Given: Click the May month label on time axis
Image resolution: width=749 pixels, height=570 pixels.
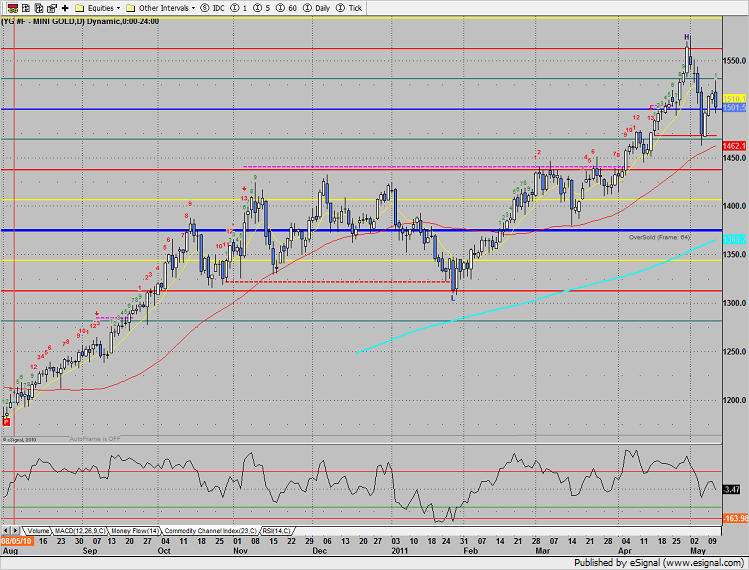Looking at the screenshot, I should pyautogui.click(x=697, y=550).
